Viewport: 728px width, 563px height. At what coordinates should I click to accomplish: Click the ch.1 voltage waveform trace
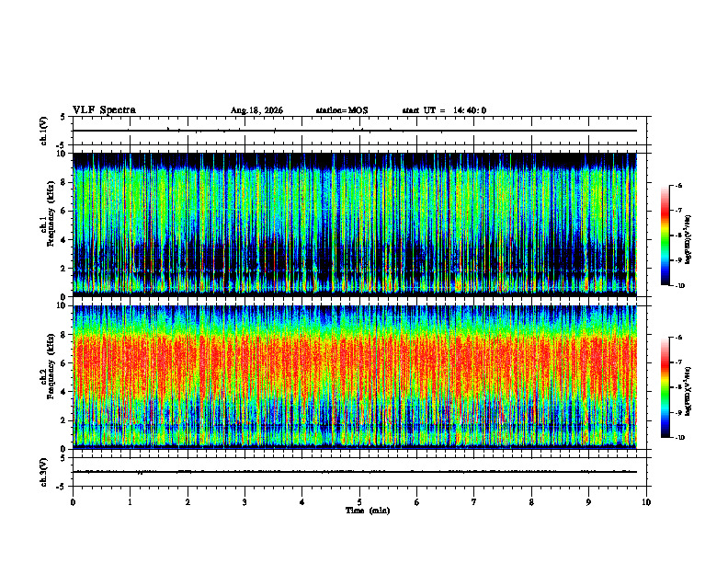click(355, 131)
